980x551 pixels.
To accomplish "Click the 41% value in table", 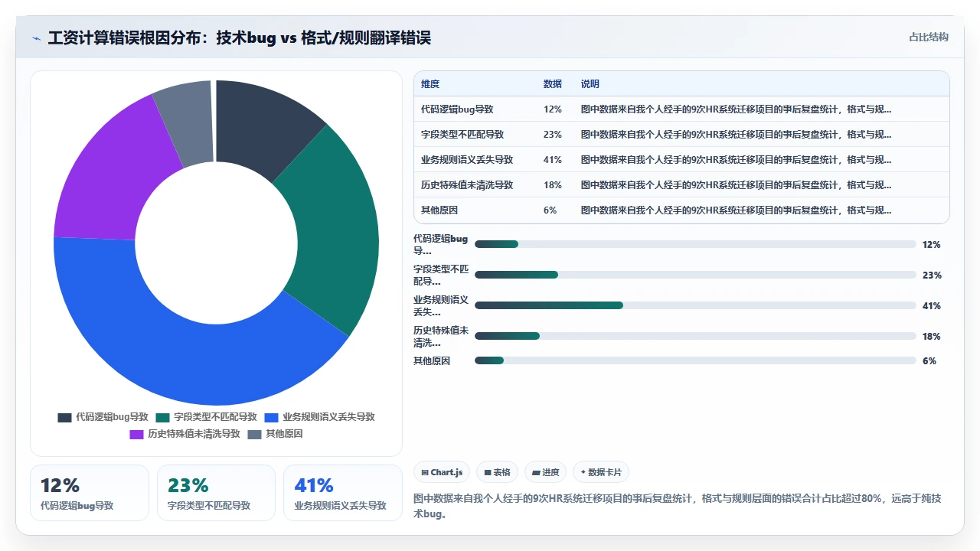I will pyautogui.click(x=553, y=160).
